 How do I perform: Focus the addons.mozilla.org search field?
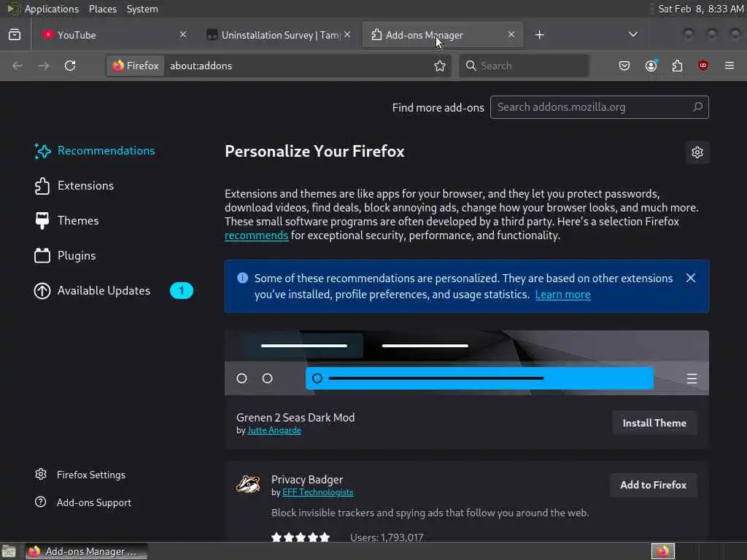(600, 107)
